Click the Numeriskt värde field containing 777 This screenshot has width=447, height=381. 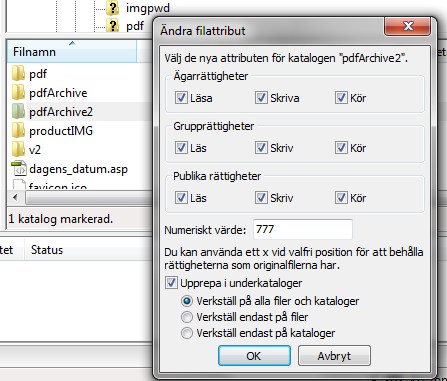coord(303,229)
